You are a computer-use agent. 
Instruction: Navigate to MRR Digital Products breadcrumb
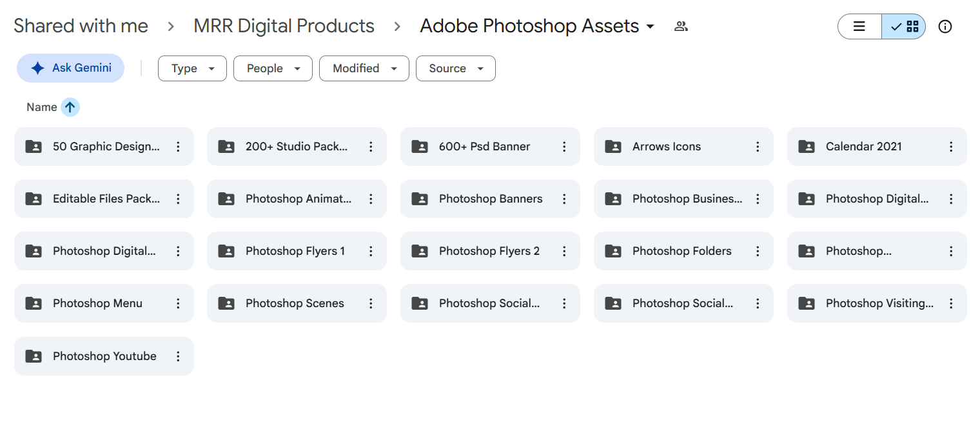[x=284, y=26]
